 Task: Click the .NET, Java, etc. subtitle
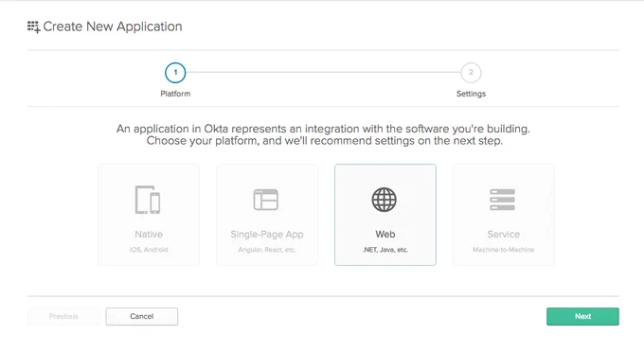click(385, 250)
